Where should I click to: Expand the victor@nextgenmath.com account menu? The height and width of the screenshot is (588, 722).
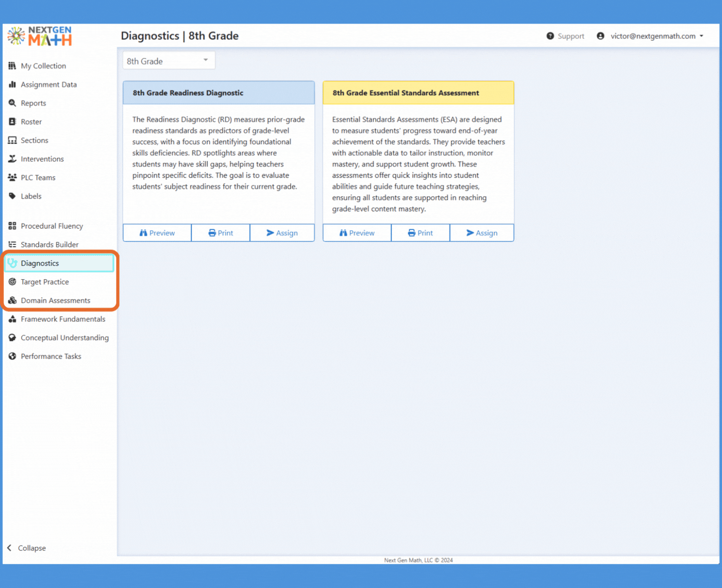[x=657, y=36]
